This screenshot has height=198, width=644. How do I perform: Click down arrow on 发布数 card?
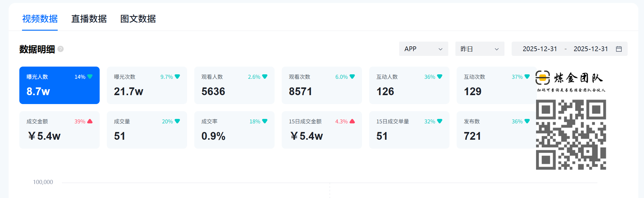tap(527, 121)
